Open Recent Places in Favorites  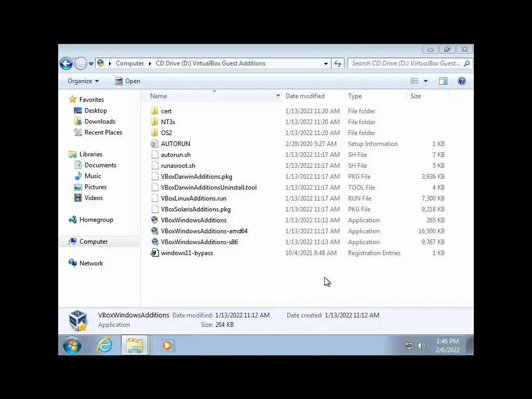[x=98, y=132]
